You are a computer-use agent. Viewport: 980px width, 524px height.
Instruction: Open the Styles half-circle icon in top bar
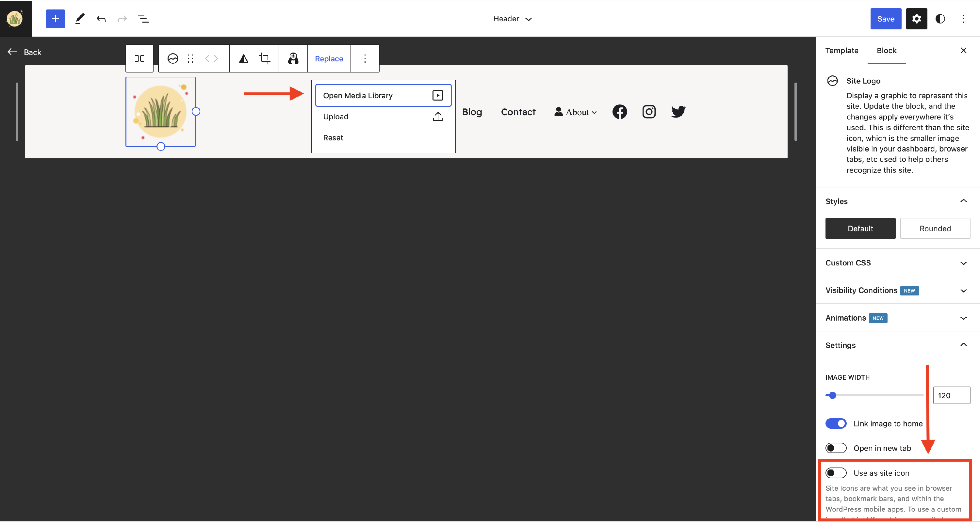coord(940,19)
